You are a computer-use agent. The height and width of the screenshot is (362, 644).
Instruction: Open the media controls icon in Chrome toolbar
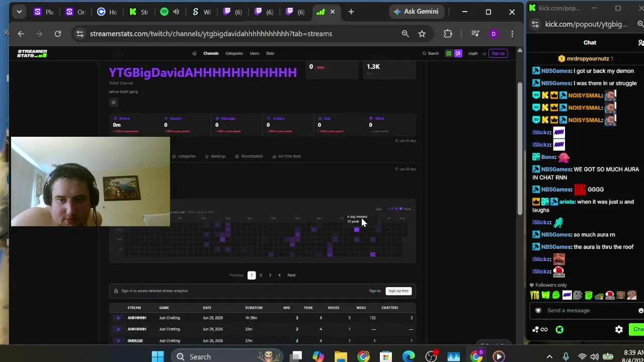point(475,34)
